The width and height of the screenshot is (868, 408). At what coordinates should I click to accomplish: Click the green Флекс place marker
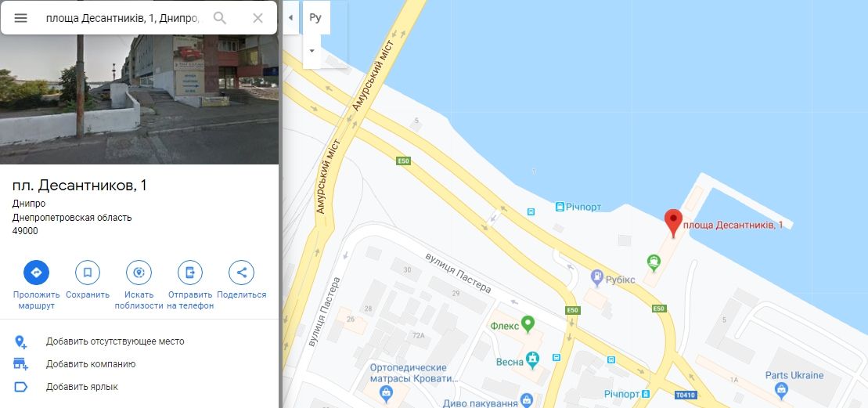tap(528, 324)
